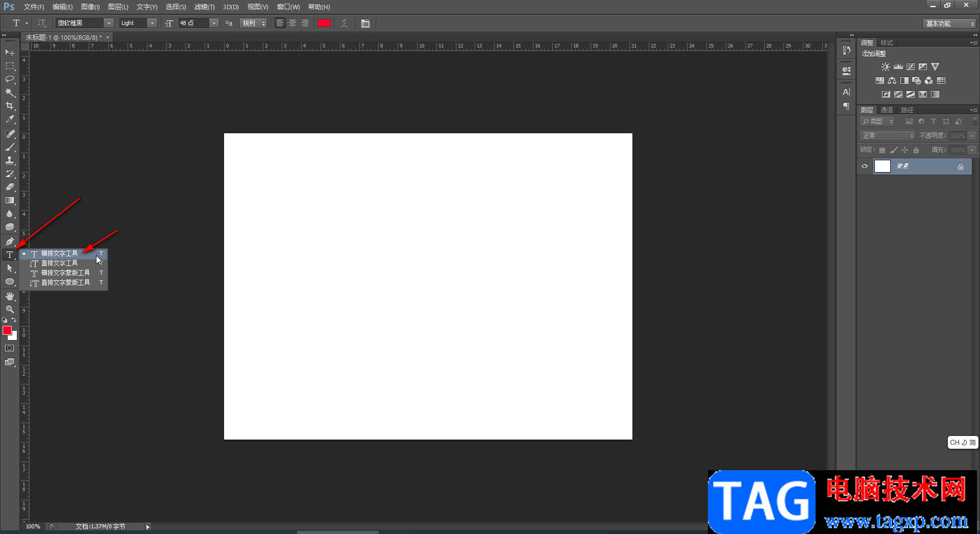980x534 pixels.
Task: Add a Levels adjustment
Action: pos(898,67)
